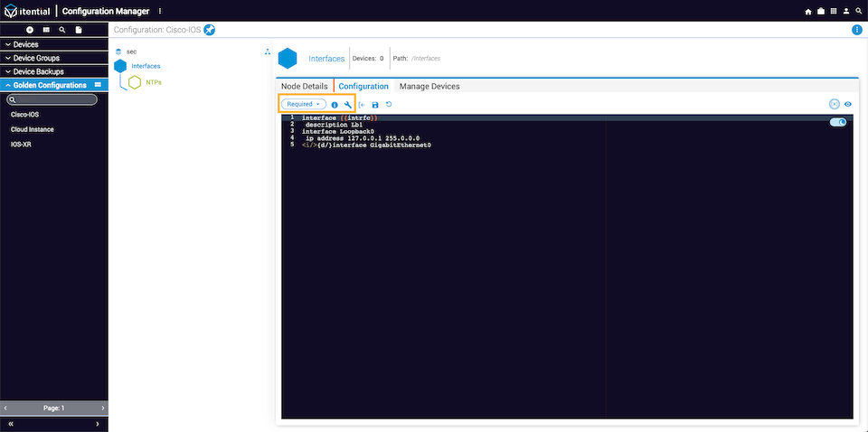868x432 pixels.
Task: Save configuration with the floppy disk icon
Action: pyautogui.click(x=375, y=105)
